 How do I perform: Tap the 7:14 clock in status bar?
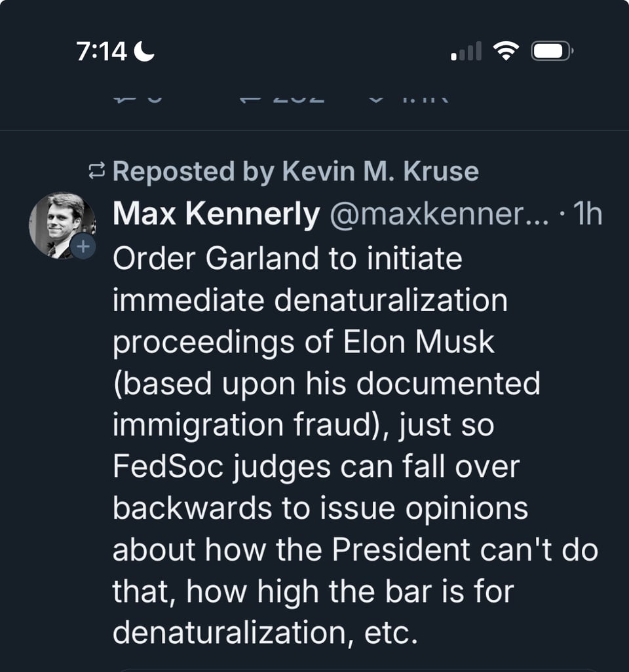point(102,52)
